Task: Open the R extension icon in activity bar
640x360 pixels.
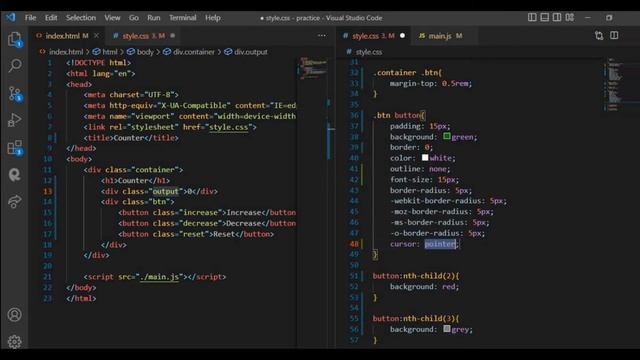Action: [15, 175]
